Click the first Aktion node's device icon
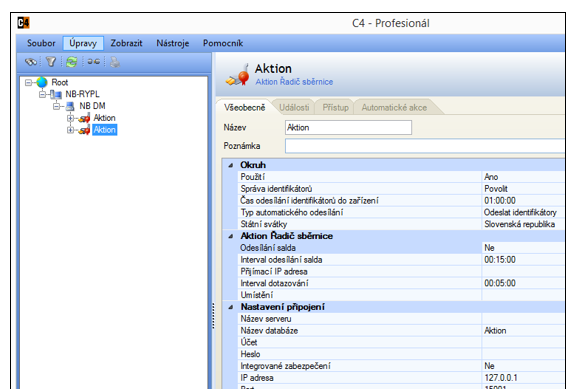 84,118
